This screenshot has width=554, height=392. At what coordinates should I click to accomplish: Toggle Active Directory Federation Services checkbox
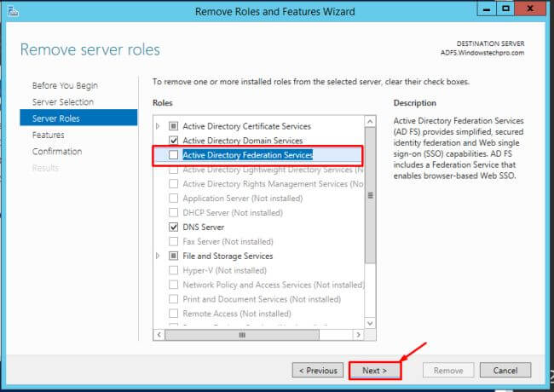(x=173, y=155)
